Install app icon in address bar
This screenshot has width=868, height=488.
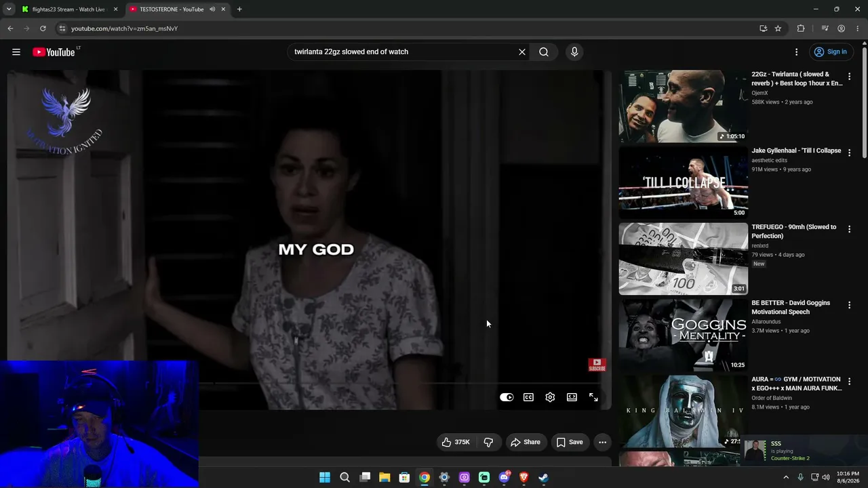coord(764,28)
